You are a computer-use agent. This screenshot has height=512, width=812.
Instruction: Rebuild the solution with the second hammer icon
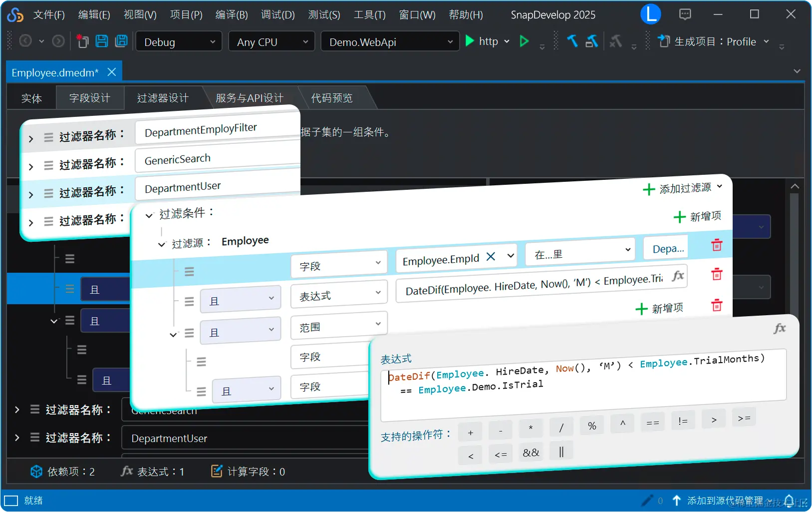pyautogui.click(x=592, y=41)
